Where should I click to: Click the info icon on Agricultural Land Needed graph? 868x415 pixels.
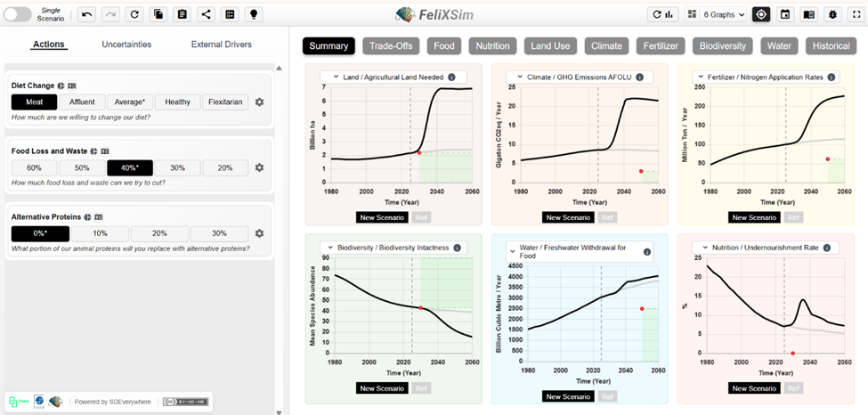(451, 77)
